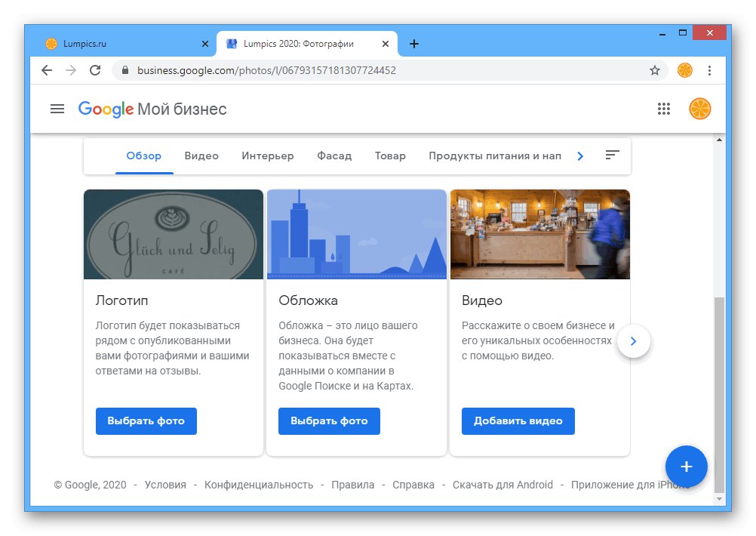Open Chrome profile orange avatar in toolbar

coord(684,70)
